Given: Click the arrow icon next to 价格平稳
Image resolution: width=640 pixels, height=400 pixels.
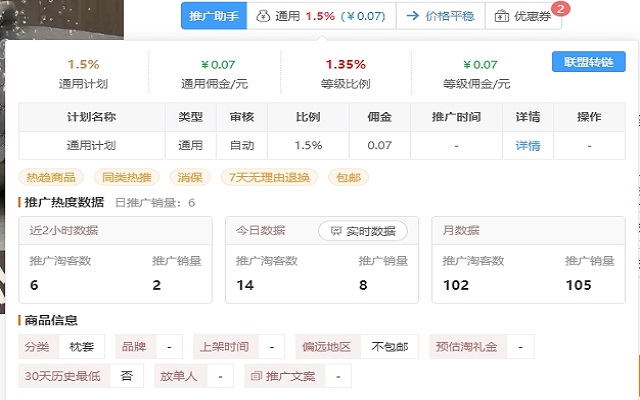Looking at the screenshot, I should [x=413, y=16].
